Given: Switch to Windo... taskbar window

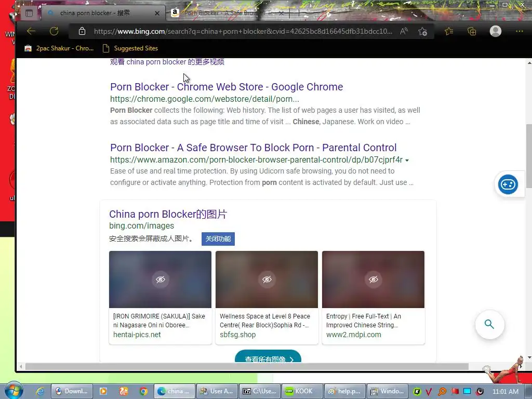Looking at the screenshot, I should 388,391.
